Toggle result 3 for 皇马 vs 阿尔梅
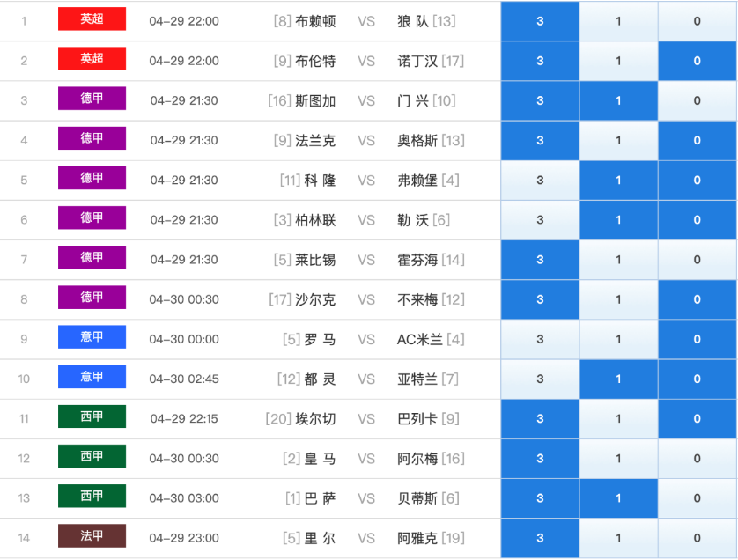 pyautogui.click(x=540, y=459)
